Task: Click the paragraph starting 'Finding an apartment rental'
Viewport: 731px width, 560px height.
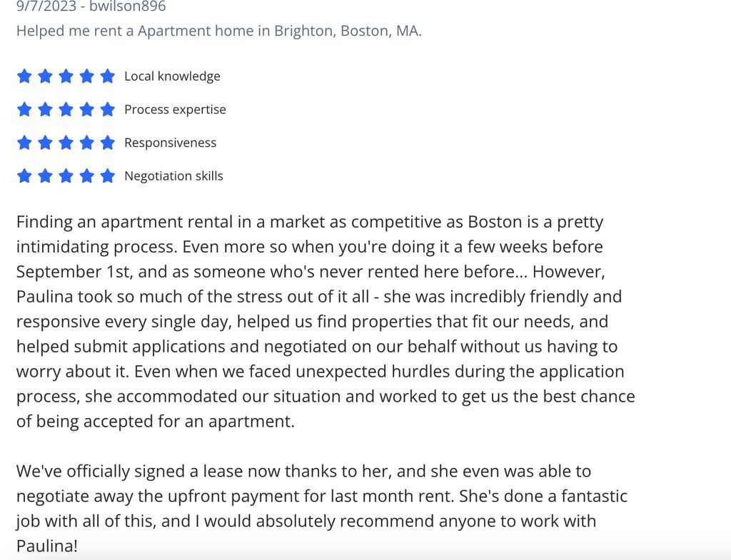Action: pos(326,322)
